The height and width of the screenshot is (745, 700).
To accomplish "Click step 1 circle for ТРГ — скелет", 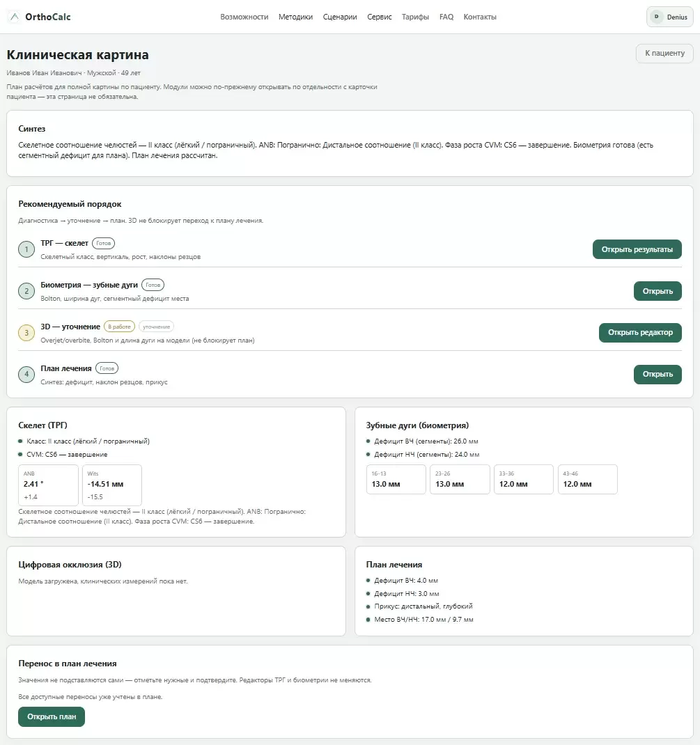I will 26,249.
